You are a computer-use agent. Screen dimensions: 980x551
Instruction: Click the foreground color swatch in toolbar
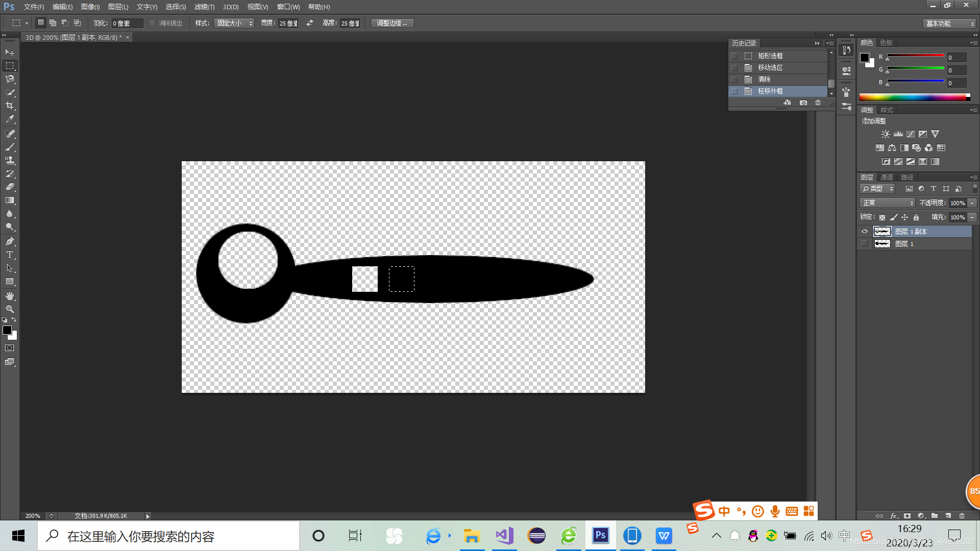[x=7, y=330]
